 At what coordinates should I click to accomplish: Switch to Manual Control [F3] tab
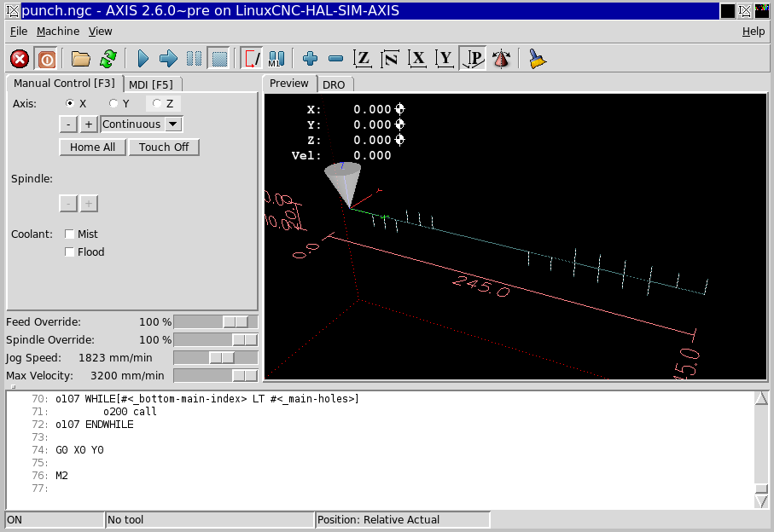point(64,84)
